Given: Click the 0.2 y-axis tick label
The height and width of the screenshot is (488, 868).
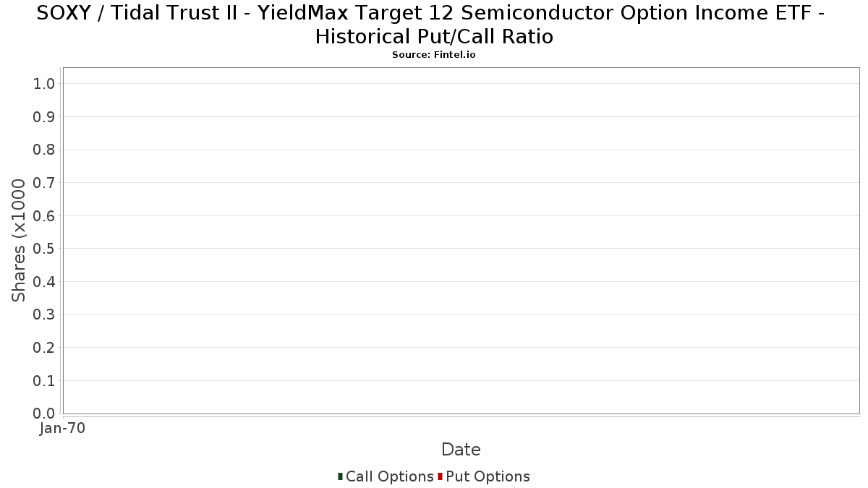Looking at the screenshot, I should (44, 348).
